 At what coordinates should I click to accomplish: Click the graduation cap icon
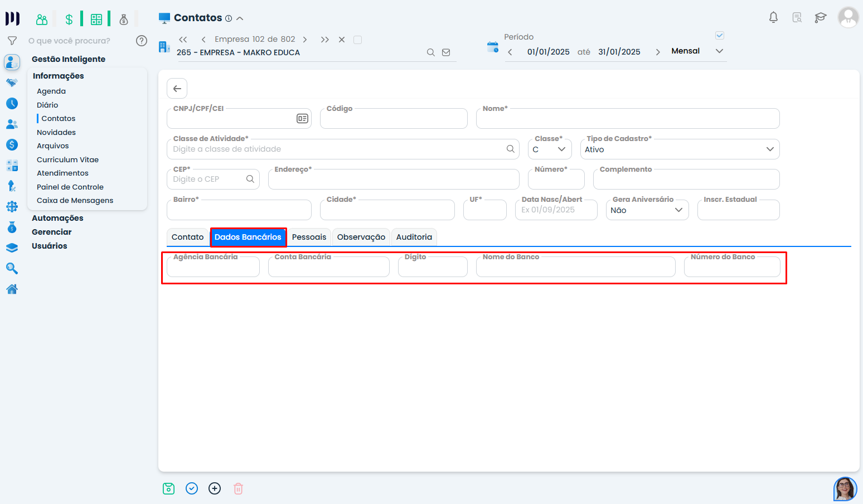coord(820,17)
